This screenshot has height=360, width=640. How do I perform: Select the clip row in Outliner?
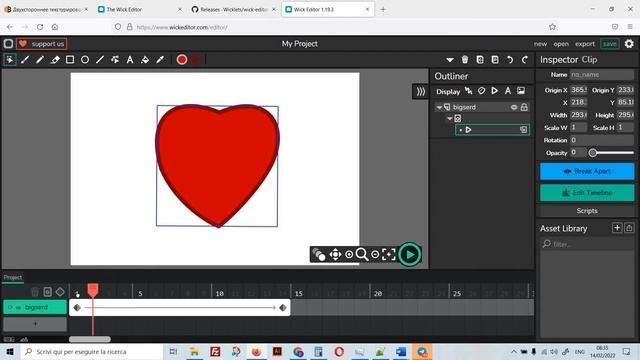(492, 130)
